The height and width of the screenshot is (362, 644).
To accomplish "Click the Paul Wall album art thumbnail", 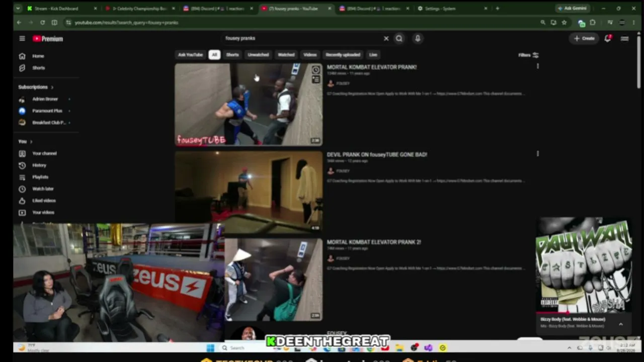I will 584,265.
